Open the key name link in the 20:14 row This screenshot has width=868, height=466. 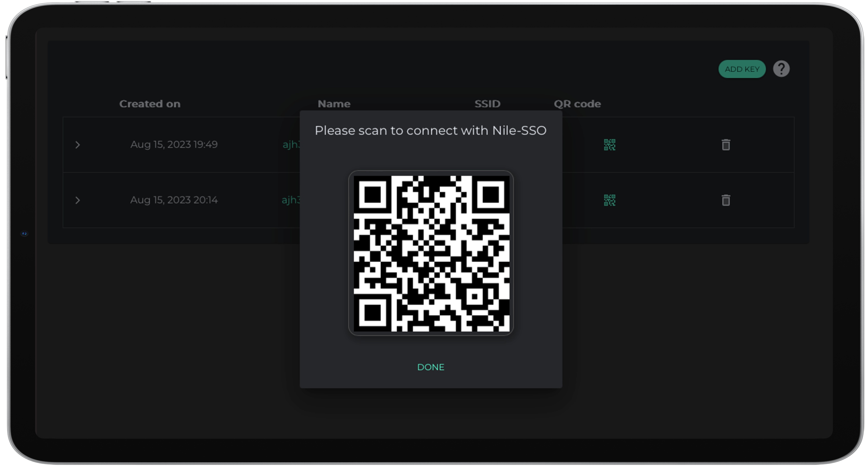[290, 200]
